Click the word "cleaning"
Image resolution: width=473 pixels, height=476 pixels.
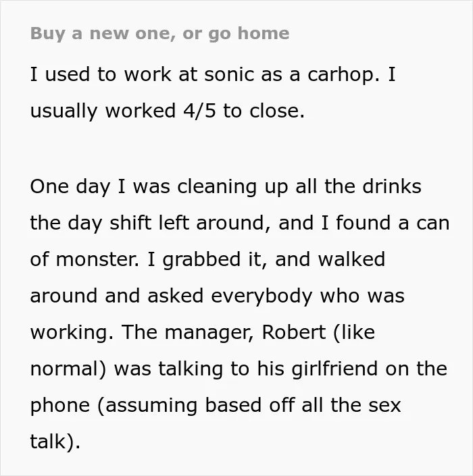pyautogui.click(x=217, y=187)
